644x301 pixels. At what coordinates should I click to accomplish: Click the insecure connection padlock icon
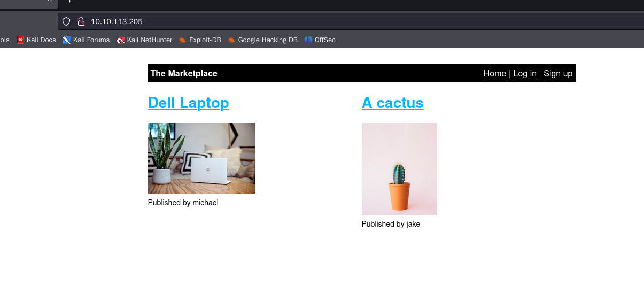click(x=81, y=21)
